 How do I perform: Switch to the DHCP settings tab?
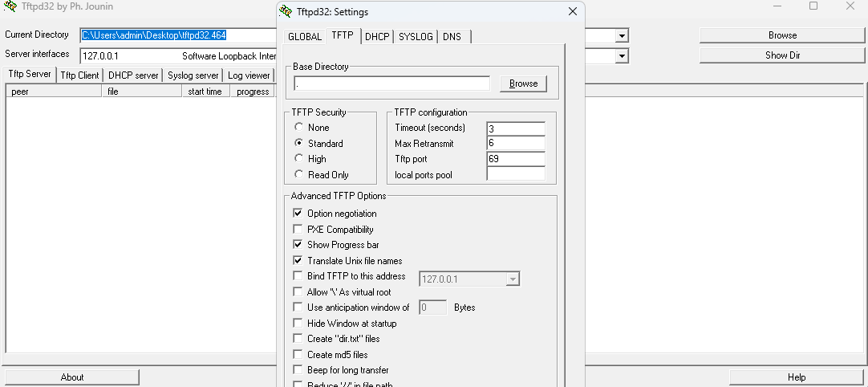point(376,36)
